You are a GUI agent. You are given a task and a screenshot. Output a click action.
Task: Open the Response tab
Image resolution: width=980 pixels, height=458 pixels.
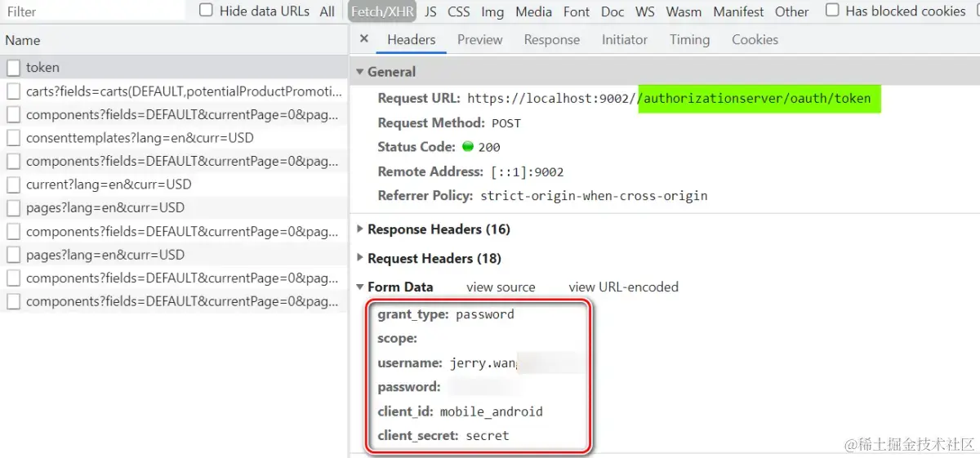552,39
